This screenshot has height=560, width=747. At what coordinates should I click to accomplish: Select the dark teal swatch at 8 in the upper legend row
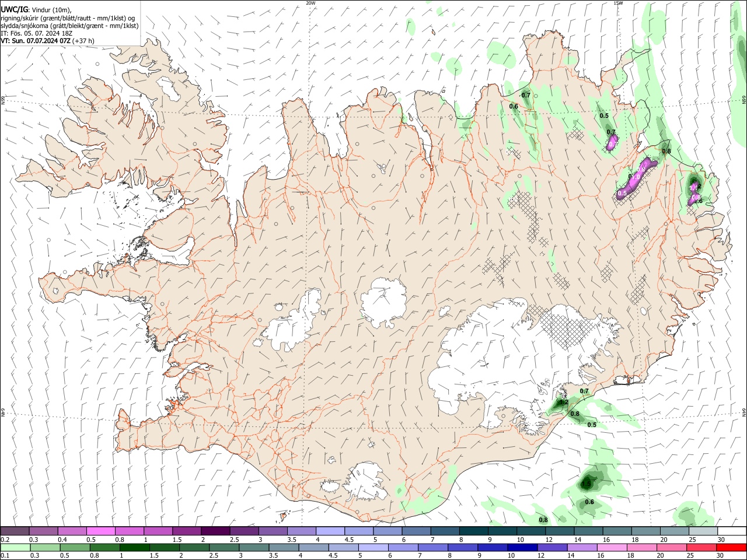point(474,531)
